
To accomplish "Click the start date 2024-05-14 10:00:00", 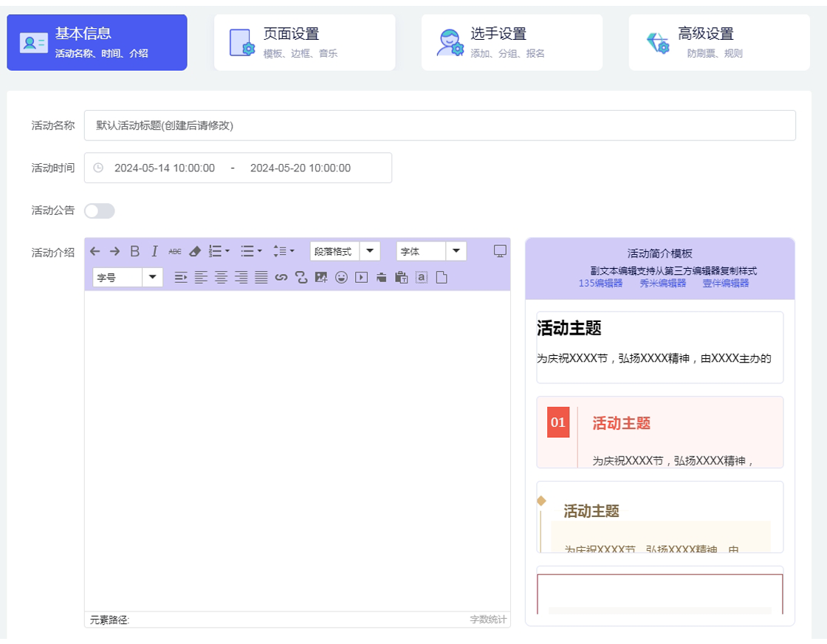I will click(x=165, y=168).
